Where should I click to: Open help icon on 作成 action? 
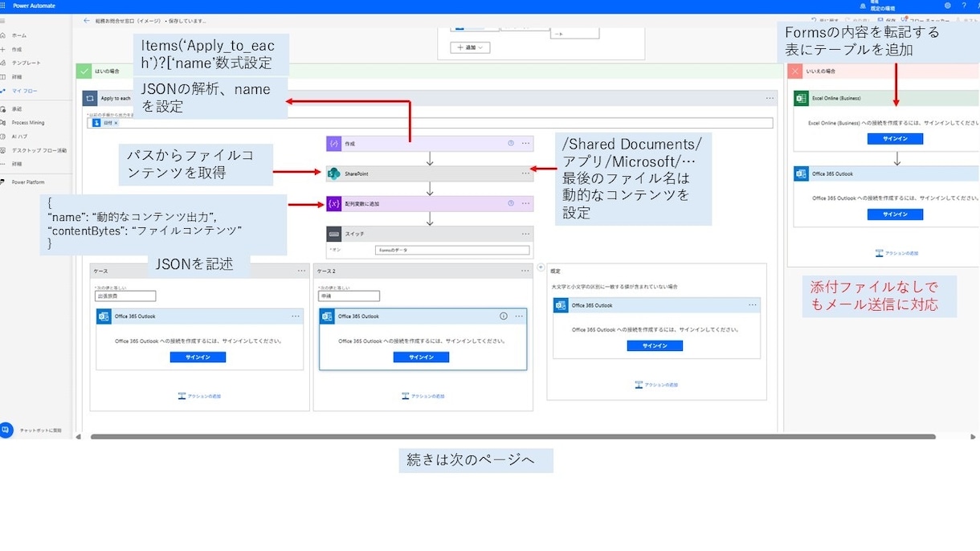511,144
